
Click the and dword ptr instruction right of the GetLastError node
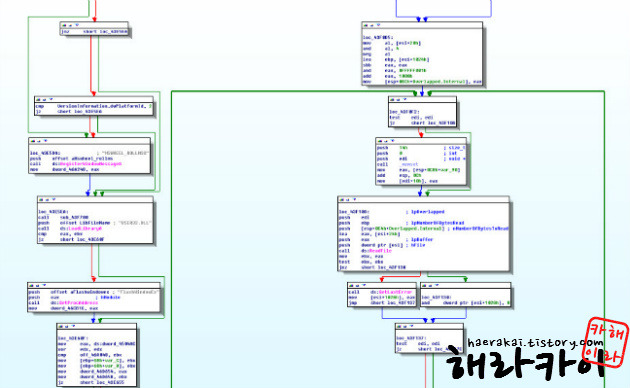[466, 303]
